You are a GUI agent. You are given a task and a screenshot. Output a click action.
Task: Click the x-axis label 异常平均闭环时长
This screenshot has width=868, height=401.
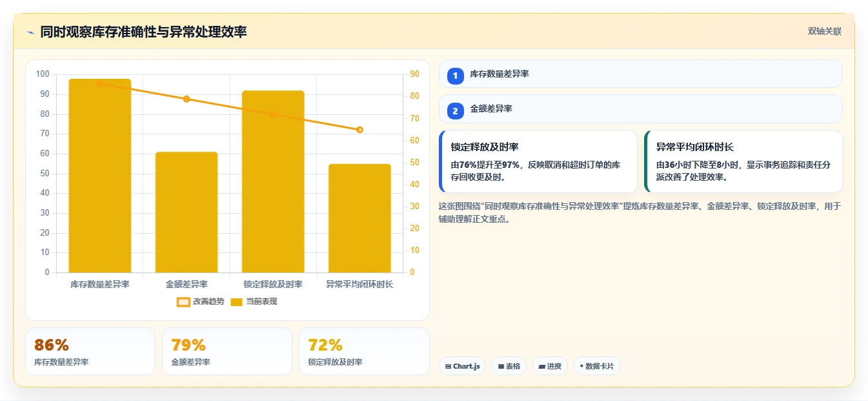coord(359,284)
